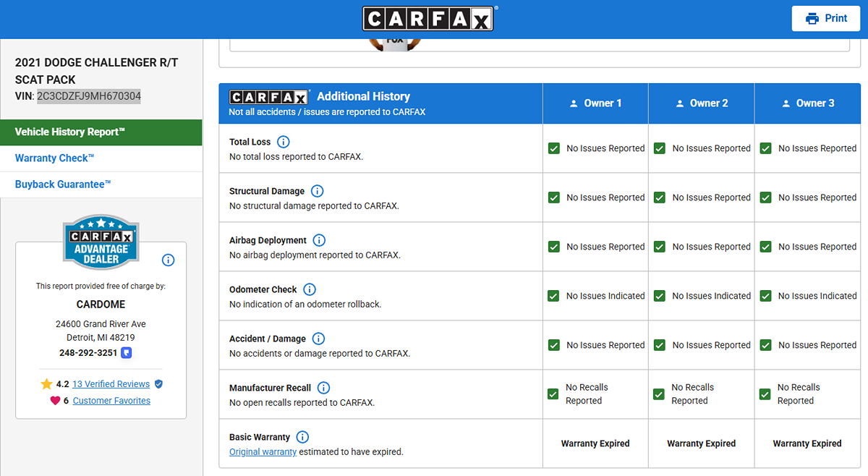Click Manufacturer Recall checkmark for Owner 3
This screenshot has width=868, height=476.
pos(765,394)
